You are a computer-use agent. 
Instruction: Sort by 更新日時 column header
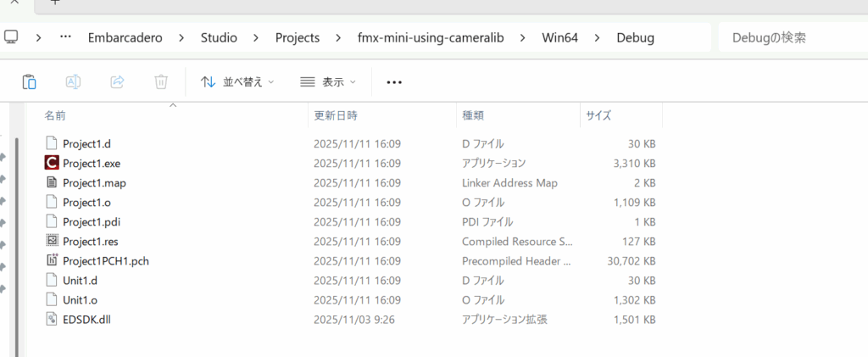click(336, 115)
